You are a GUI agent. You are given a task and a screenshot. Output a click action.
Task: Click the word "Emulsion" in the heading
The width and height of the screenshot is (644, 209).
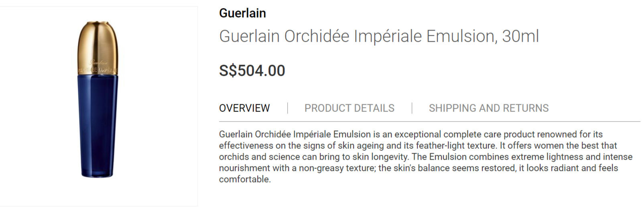459,36
